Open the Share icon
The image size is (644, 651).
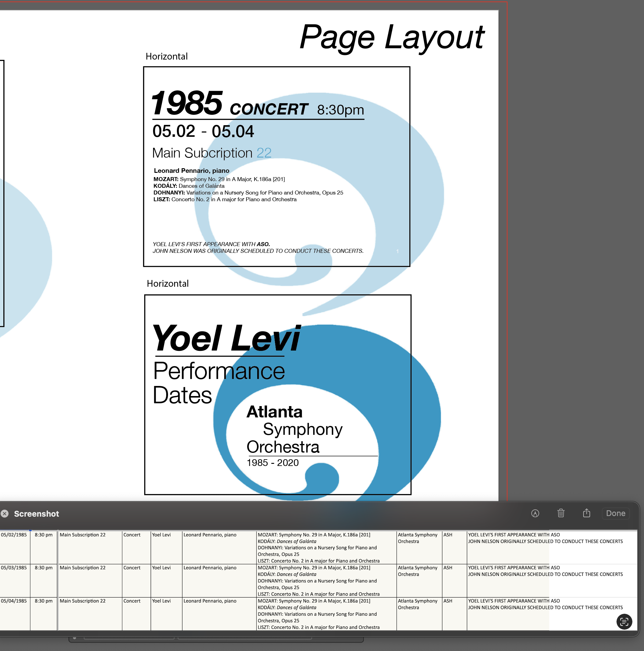(586, 513)
